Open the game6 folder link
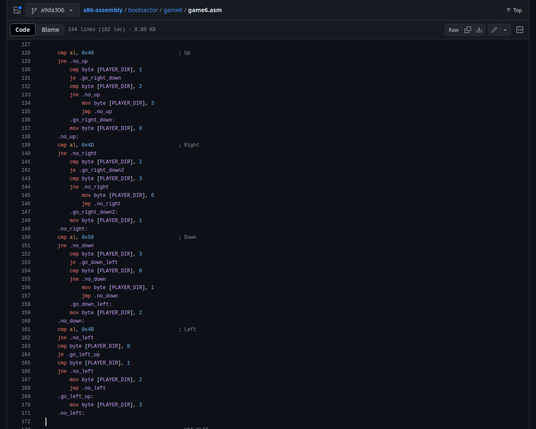Viewport: 536px width, 429px height. pos(173,10)
